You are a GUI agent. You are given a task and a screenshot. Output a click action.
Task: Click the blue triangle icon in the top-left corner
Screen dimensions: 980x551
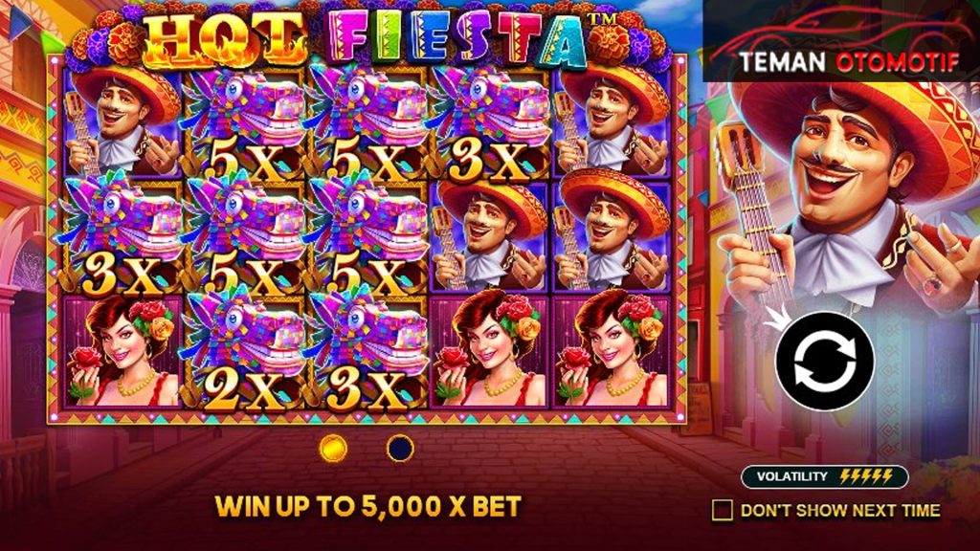[x=19, y=26]
